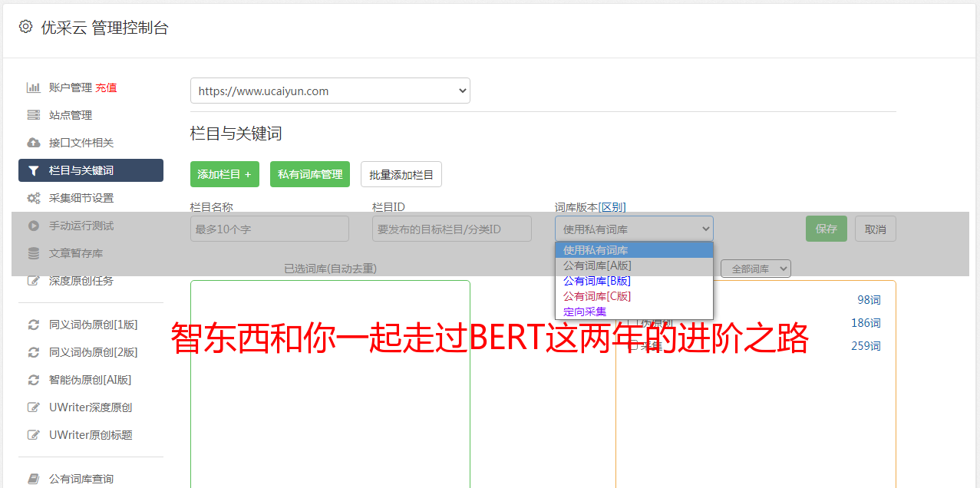
Task: Choose 公有词库[A版] option
Action: tap(634, 265)
